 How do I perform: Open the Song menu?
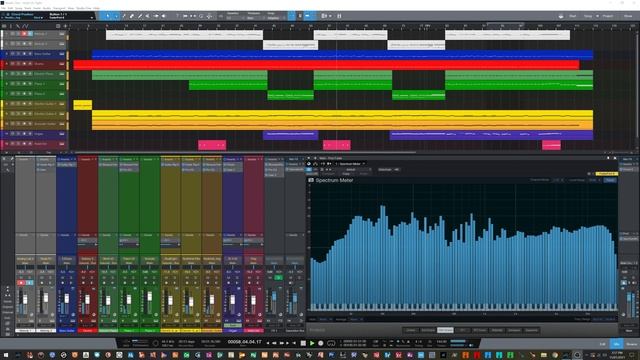18,8
